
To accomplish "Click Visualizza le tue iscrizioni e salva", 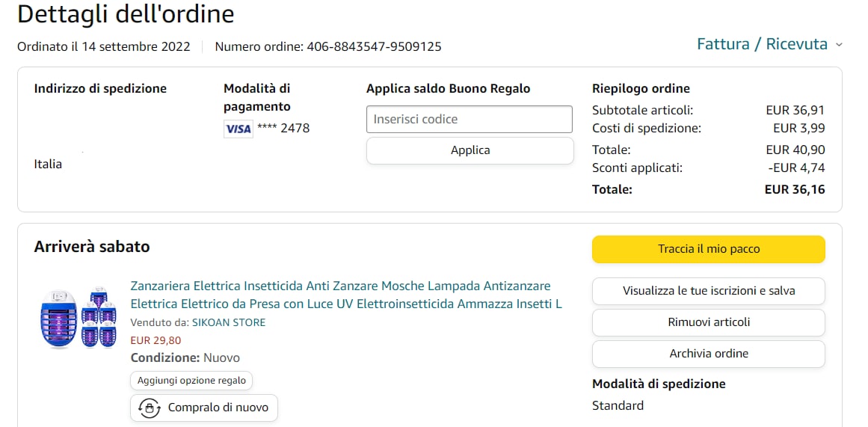I will point(708,291).
